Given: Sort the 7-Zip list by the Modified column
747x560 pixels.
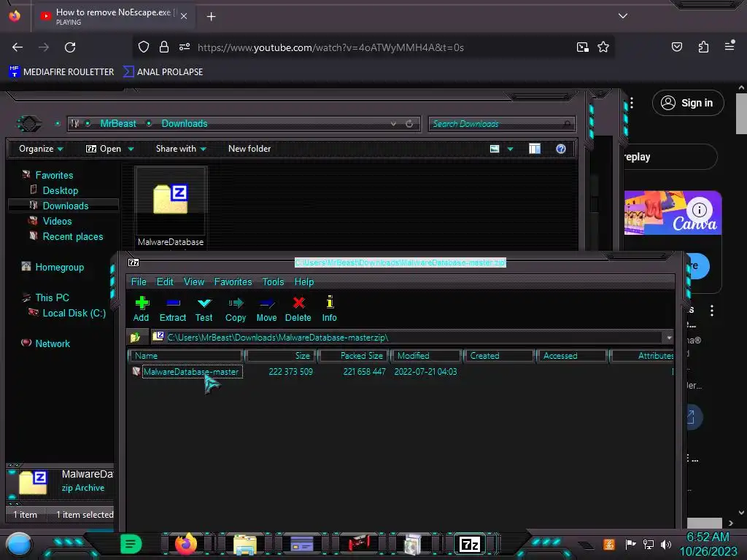Looking at the screenshot, I should pos(426,356).
